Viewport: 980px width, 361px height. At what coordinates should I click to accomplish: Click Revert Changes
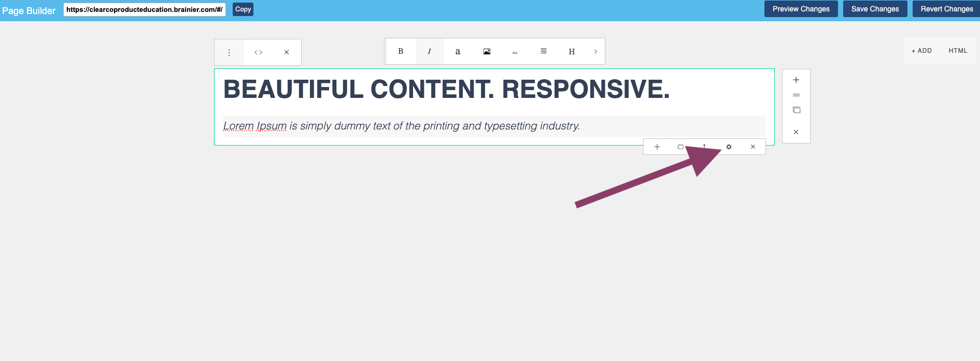pyautogui.click(x=947, y=9)
